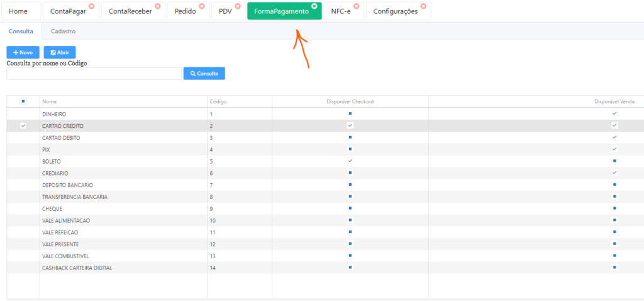Close the ContaPagar tab with its X icon

coord(91,6)
